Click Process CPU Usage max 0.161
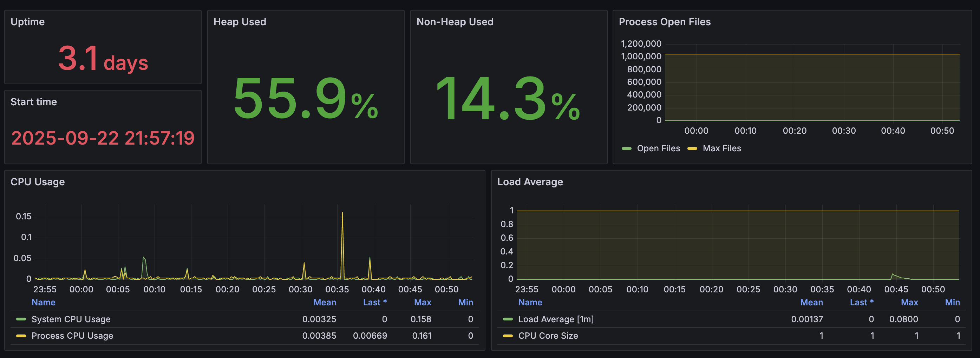 tap(422, 336)
